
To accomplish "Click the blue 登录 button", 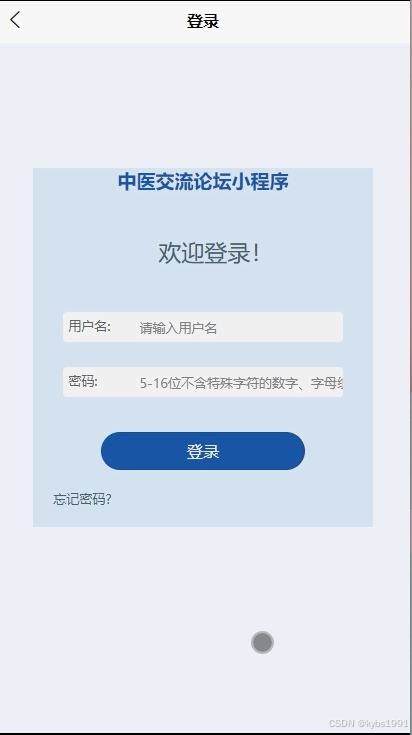I will pyautogui.click(x=202, y=451).
